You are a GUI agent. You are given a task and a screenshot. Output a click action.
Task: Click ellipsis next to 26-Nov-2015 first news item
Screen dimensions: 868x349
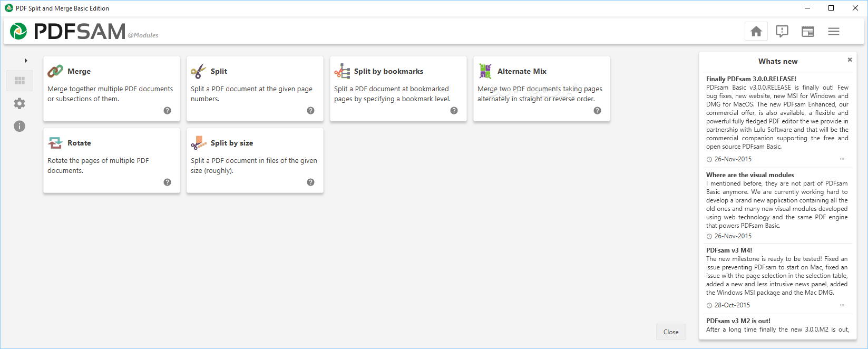coord(842,159)
